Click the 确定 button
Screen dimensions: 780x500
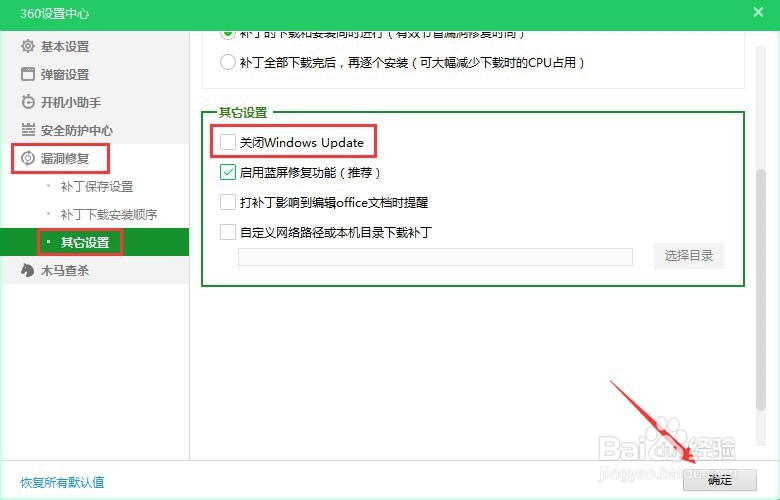[720, 480]
